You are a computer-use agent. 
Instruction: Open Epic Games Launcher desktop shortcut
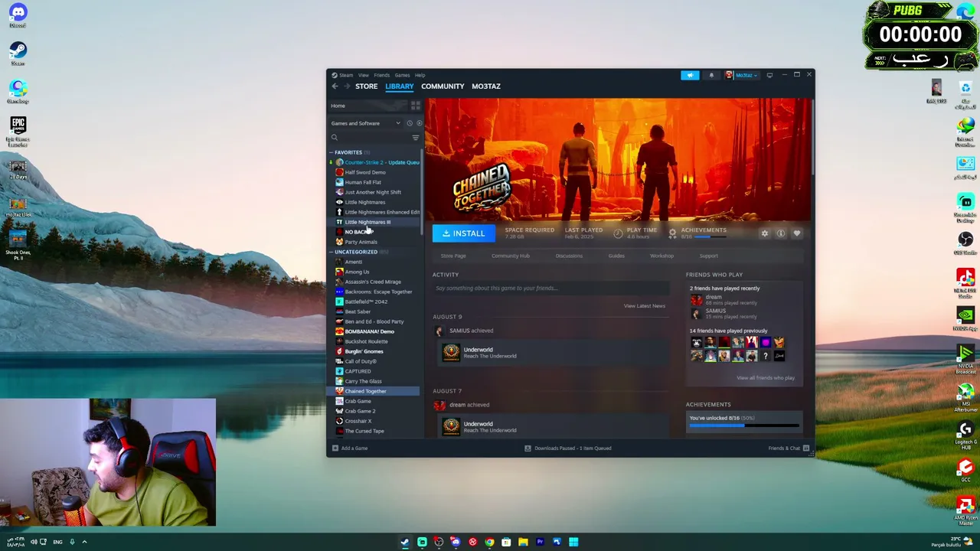(x=18, y=130)
